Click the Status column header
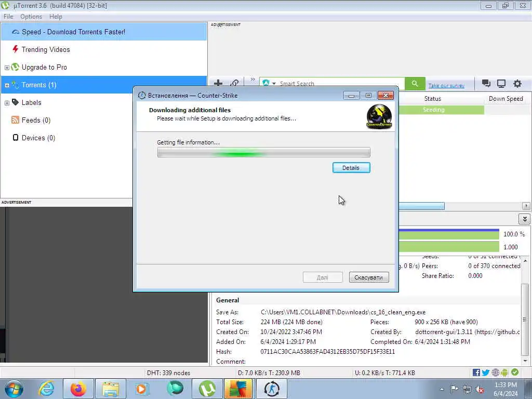532x399 pixels. pos(433,99)
